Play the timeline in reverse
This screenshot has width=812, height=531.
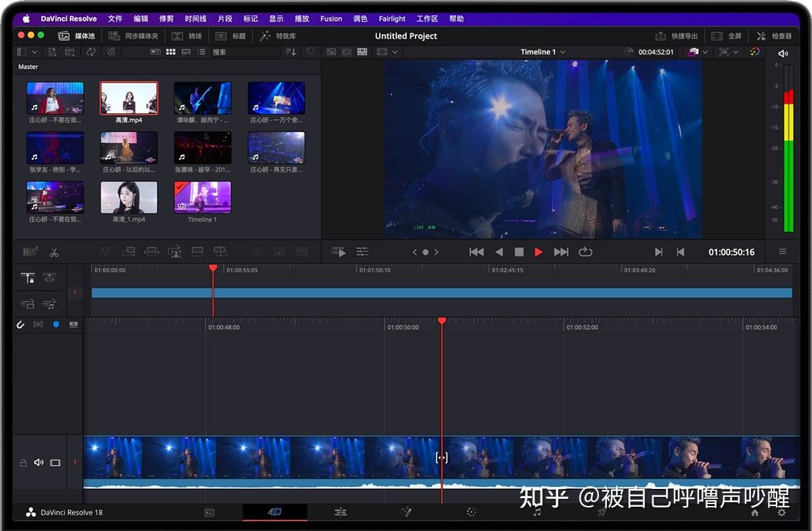pyautogui.click(x=499, y=252)
